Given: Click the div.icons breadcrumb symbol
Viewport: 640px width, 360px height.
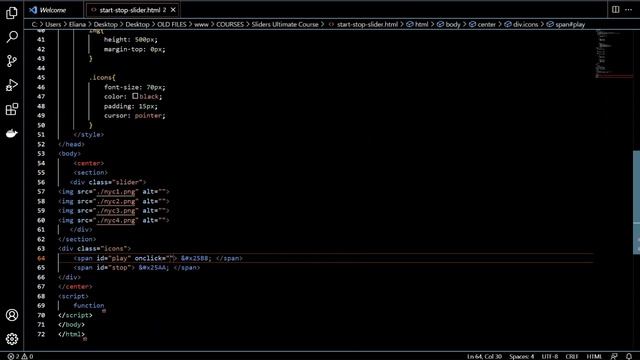Looking at the screenshot, I should tap(521, 24).
